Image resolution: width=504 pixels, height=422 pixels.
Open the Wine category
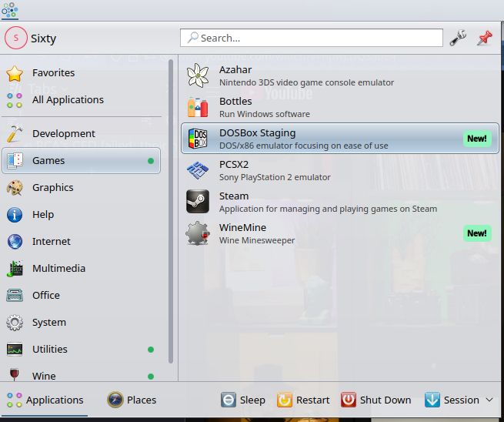click(x=81, y=376)
